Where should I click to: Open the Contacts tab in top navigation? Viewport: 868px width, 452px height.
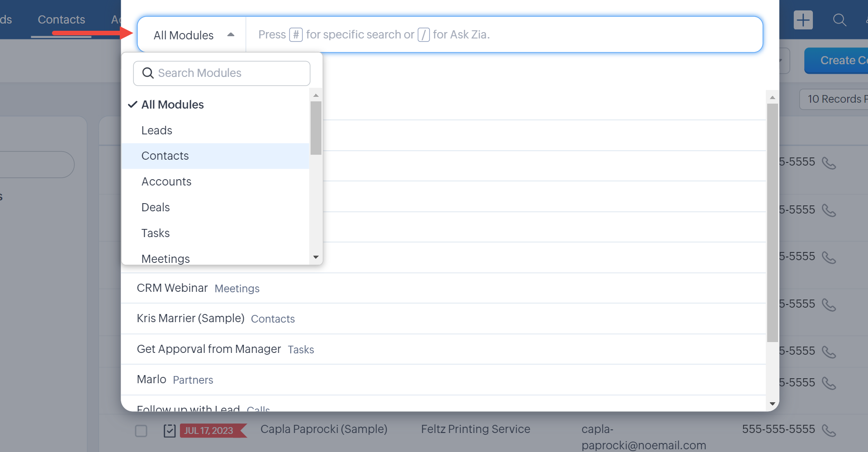tap(61, 19)
